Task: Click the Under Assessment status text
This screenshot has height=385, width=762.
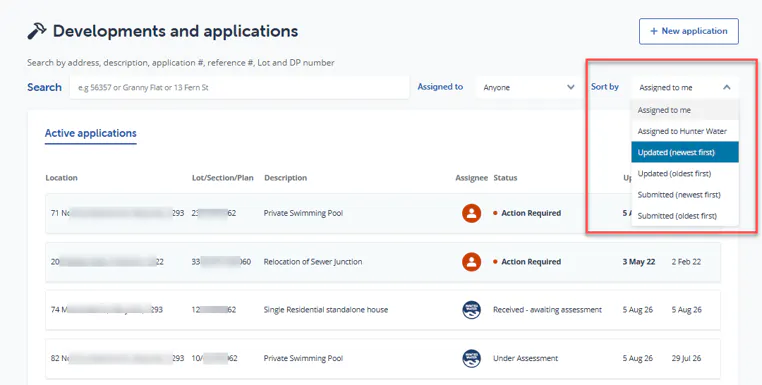Action: point(525,358)
